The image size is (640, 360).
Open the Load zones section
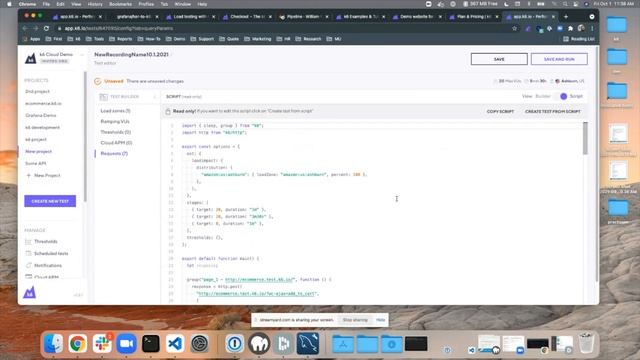coord(116,111)
